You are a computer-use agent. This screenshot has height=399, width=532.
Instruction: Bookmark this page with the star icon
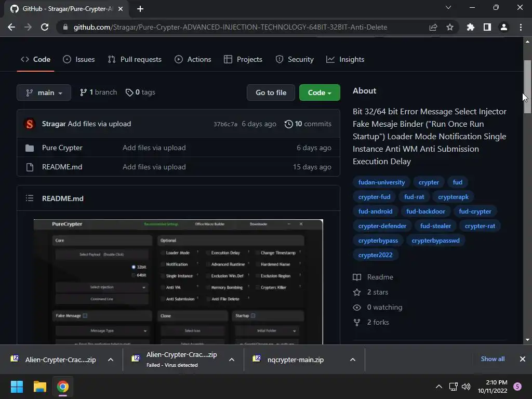pos(450,27)
